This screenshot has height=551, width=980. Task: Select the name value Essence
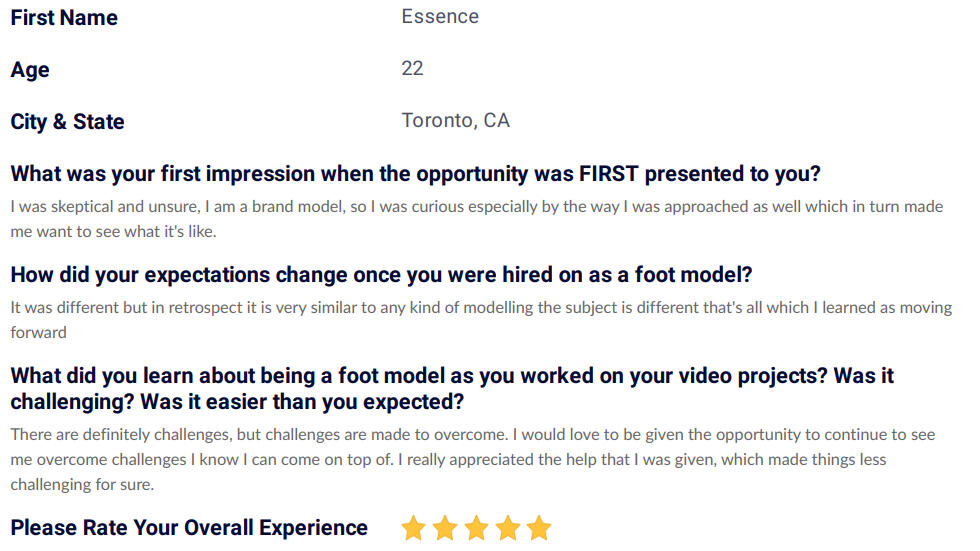(x=440, y=16)
